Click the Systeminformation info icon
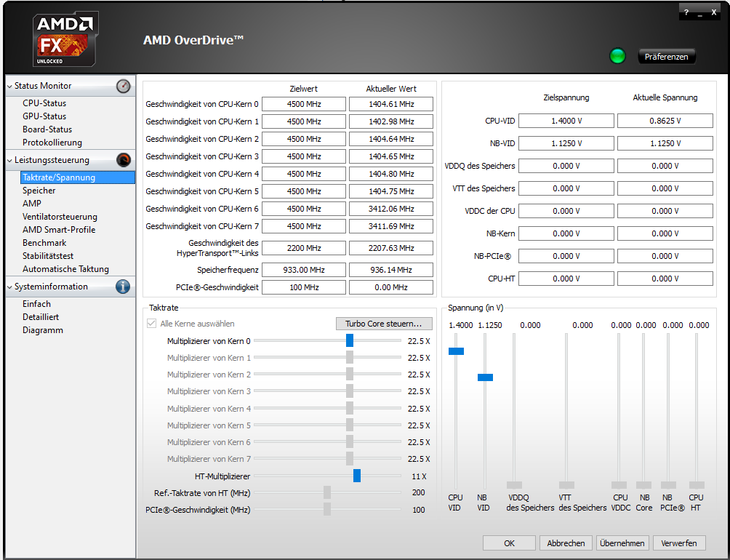Screen dimensions: 730x560 [123, 287]
